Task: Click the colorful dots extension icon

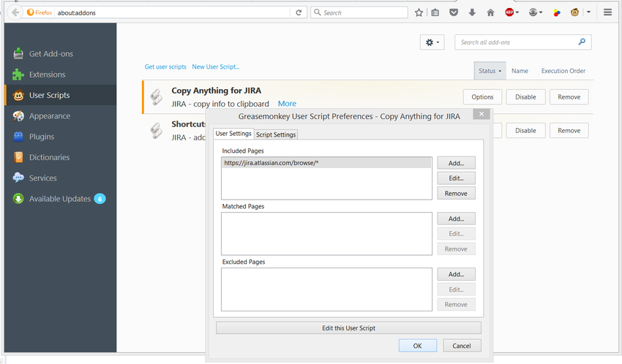Action: (x=557, y=12)
